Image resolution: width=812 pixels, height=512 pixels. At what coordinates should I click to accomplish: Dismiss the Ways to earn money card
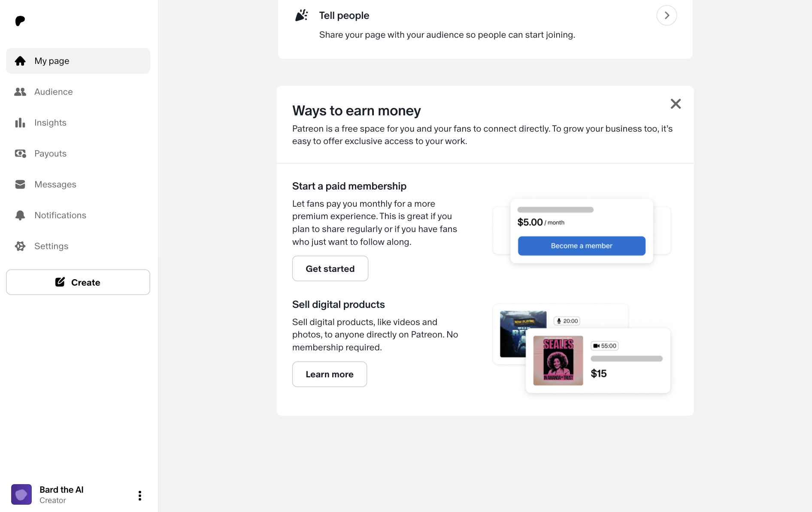click(676, 104)
